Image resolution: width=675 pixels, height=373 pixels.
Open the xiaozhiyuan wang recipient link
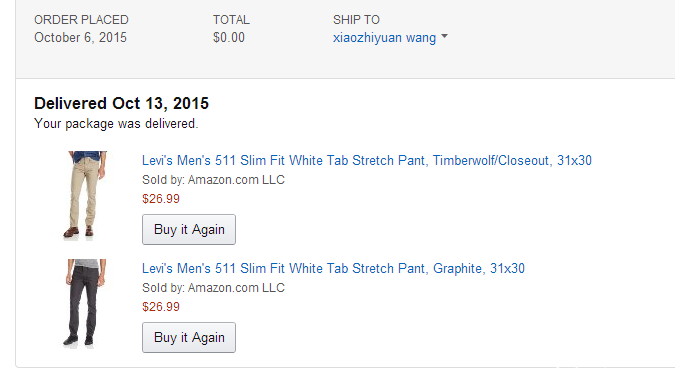(384, 37)
